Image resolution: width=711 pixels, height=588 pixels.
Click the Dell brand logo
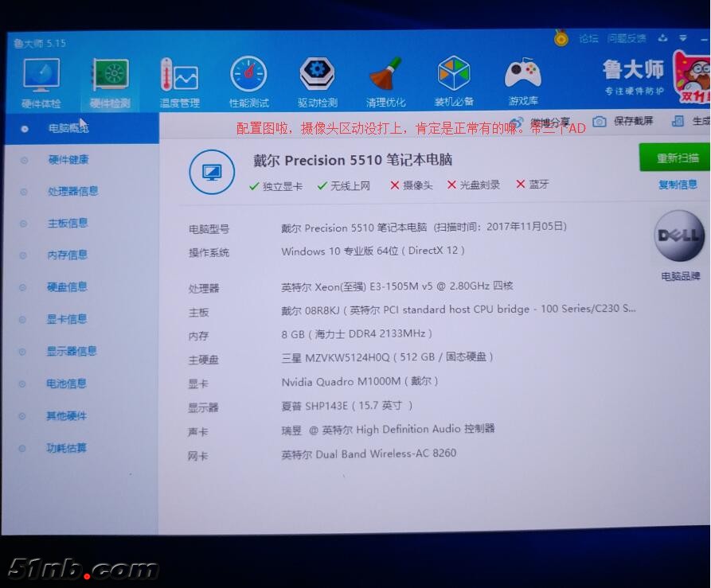pos(679,236)
